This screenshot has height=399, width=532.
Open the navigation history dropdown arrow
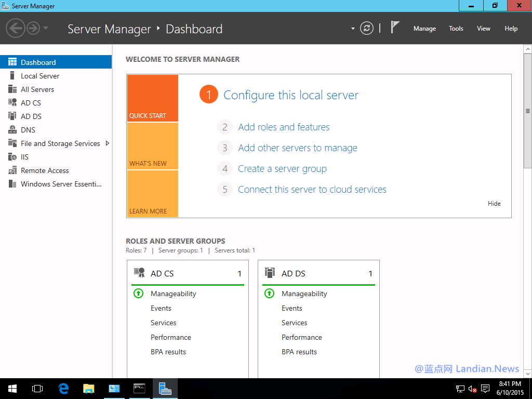[45, 29]
